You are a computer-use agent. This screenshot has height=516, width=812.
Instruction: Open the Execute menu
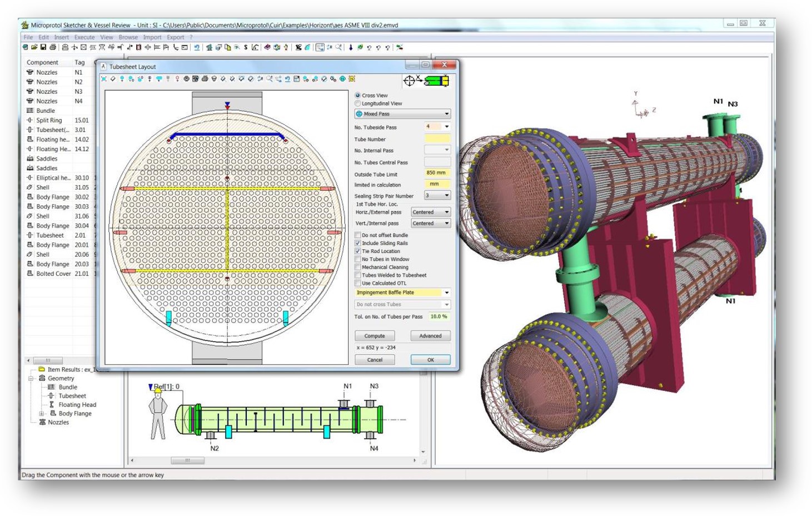pos(84,37)
